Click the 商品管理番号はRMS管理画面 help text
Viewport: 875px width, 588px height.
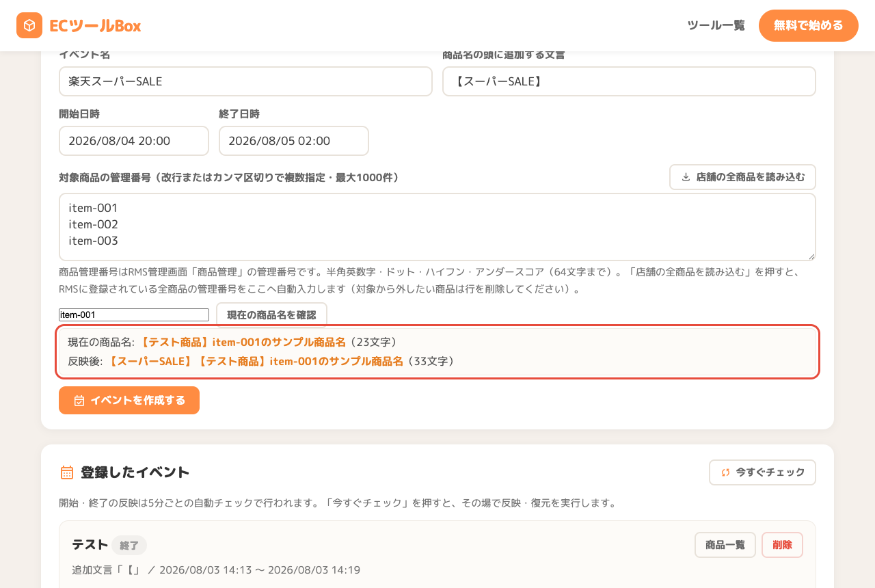tap(429, 280)
